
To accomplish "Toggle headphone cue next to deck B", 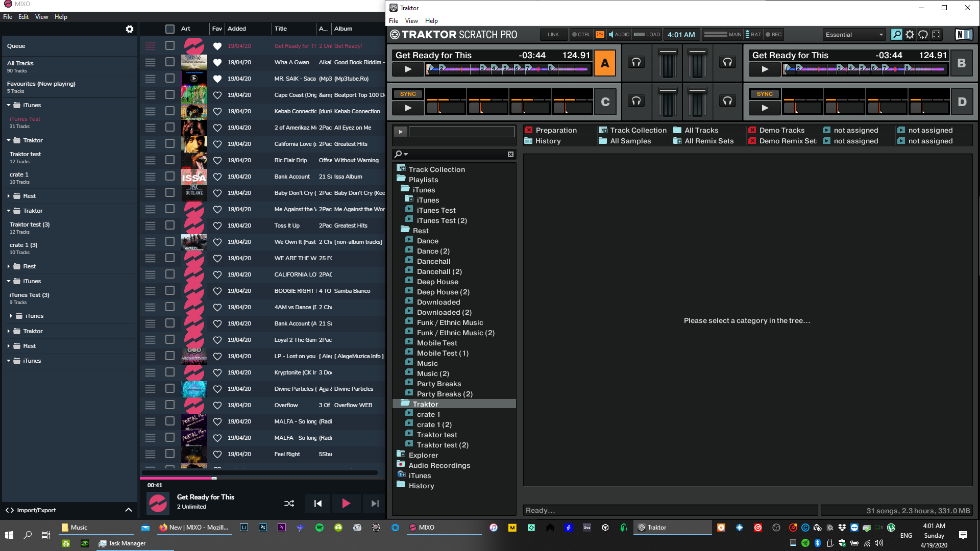I will (x=727, y=62).
